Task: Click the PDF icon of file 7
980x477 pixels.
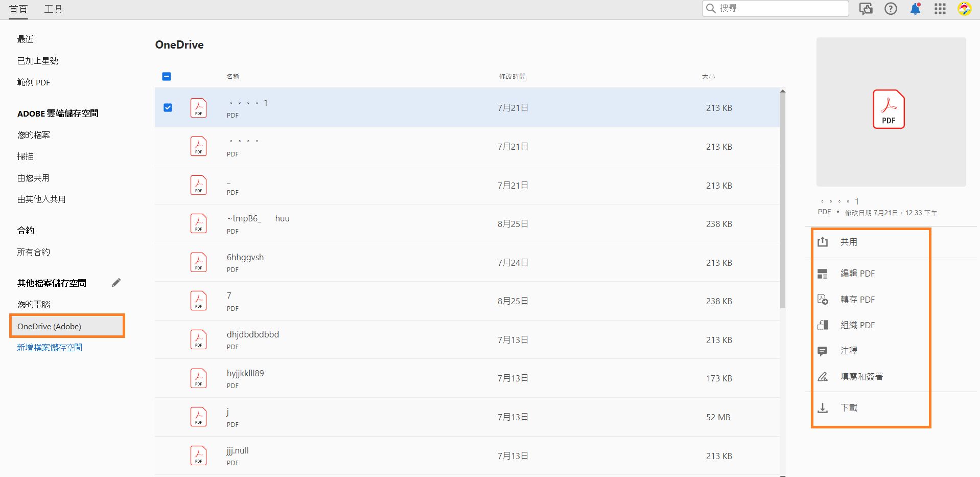Action: [x=198, y=301]
